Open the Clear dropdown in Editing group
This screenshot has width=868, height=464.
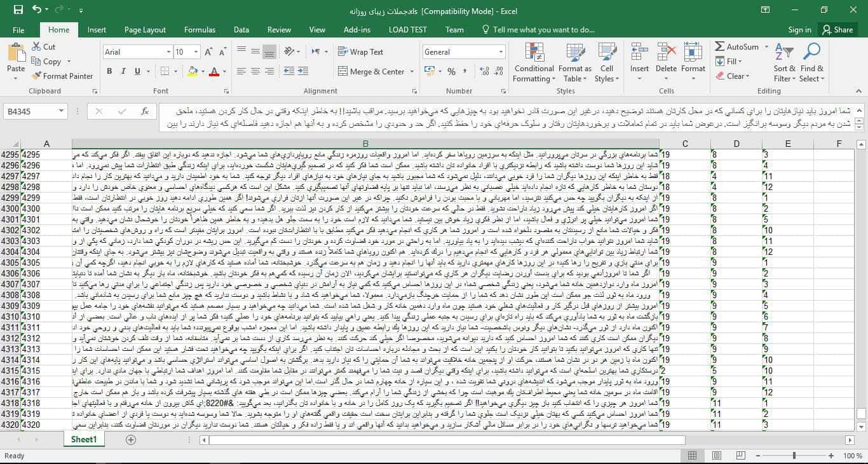click(x=733, y=76)
